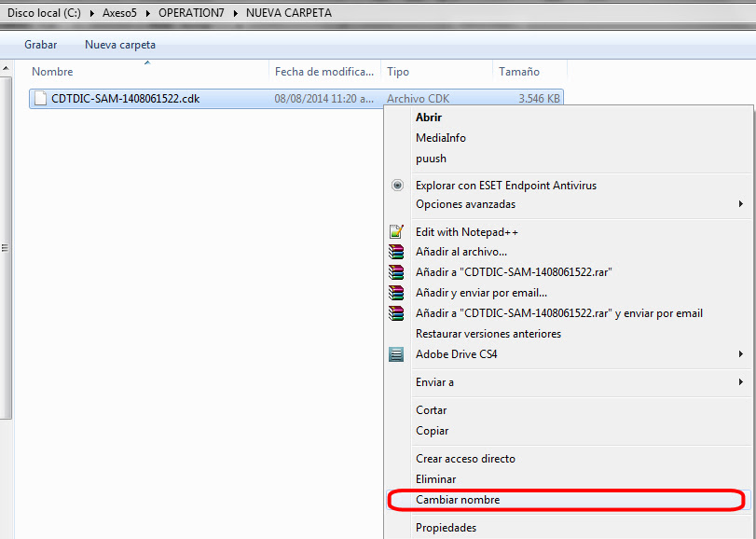The height and width of the screenshot is (539, 756).
Task: Click the Notepad++ icon in the context menu
Action: coord(396,232)
